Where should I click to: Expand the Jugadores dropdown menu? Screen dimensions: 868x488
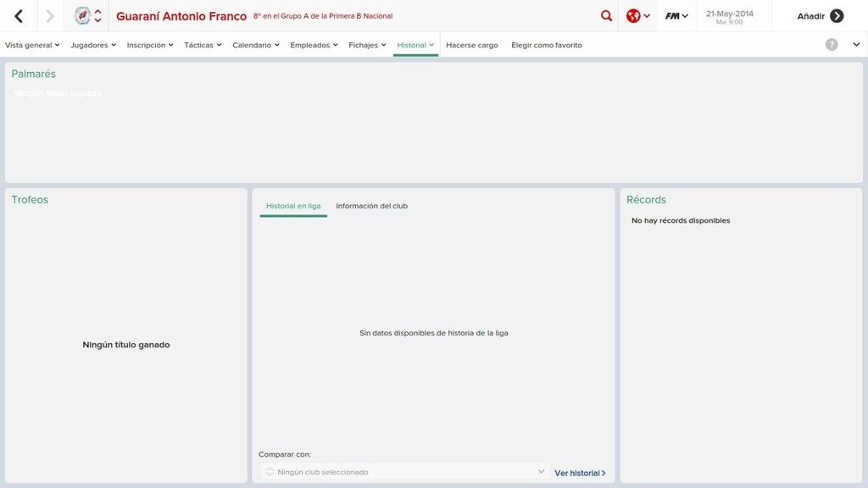93,45
